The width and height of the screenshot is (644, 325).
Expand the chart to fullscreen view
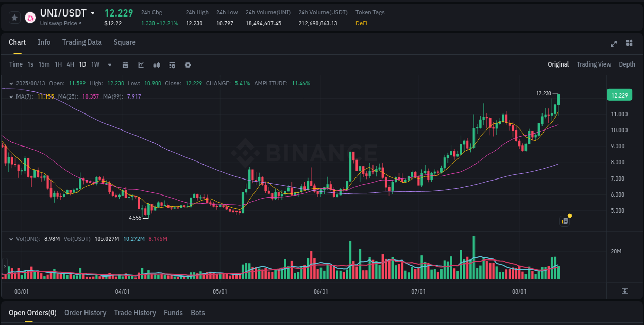click(x=614, y=44)
